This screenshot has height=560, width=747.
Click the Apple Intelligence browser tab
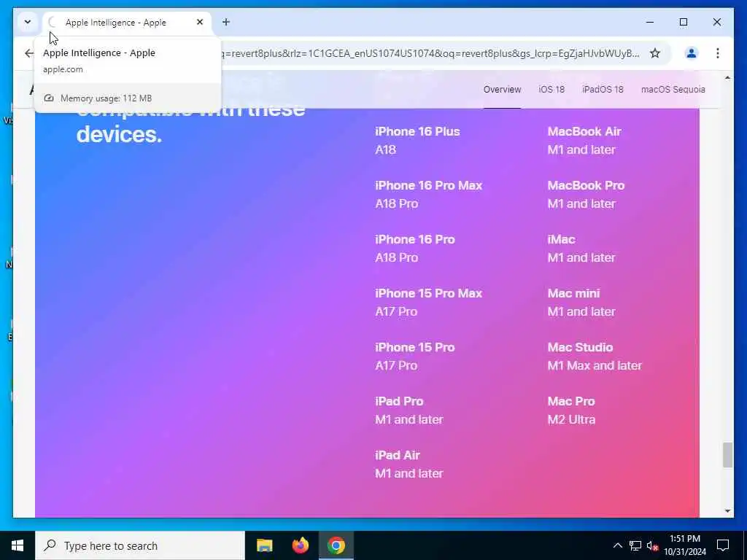tap(127, 23)
